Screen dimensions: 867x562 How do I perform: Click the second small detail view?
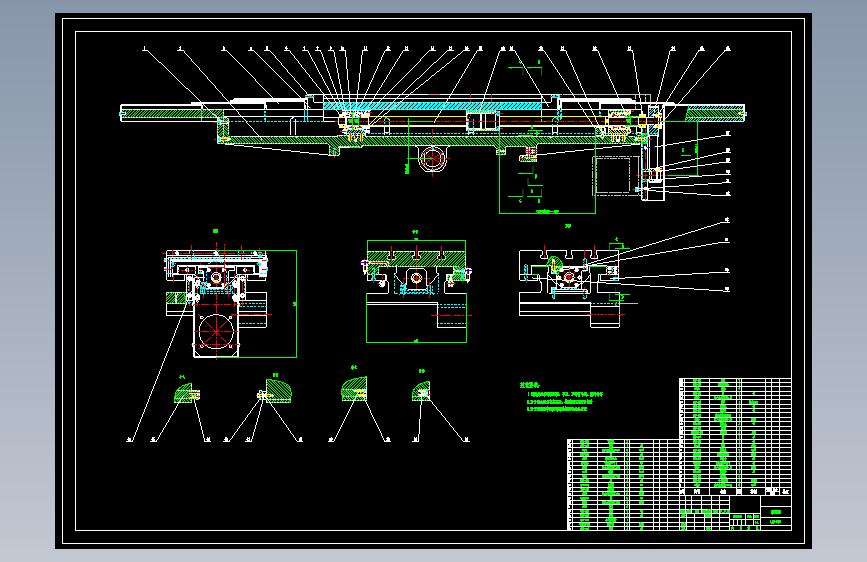pyautogui.click(x=275, y=391)
